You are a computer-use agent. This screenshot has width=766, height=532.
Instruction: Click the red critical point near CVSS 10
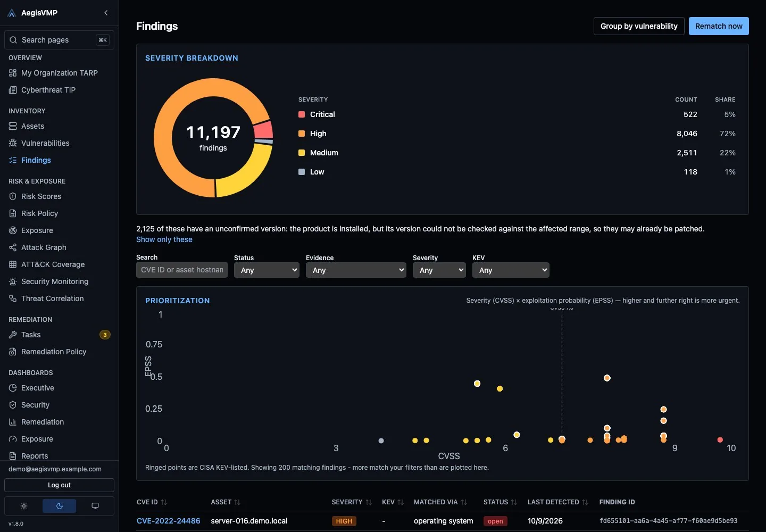[x=720, y=440]
